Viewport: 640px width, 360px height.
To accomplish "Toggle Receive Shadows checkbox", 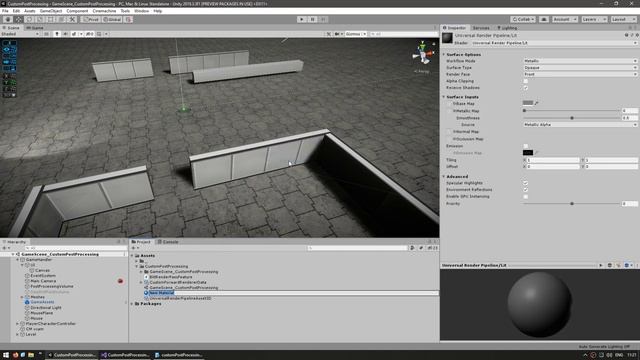I will tap(526, 88).
